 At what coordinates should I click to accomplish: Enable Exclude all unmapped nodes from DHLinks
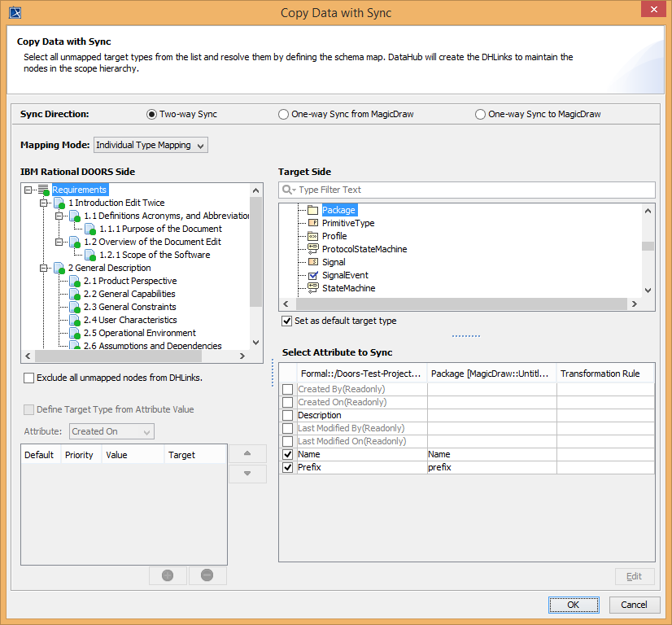(29, 378)
